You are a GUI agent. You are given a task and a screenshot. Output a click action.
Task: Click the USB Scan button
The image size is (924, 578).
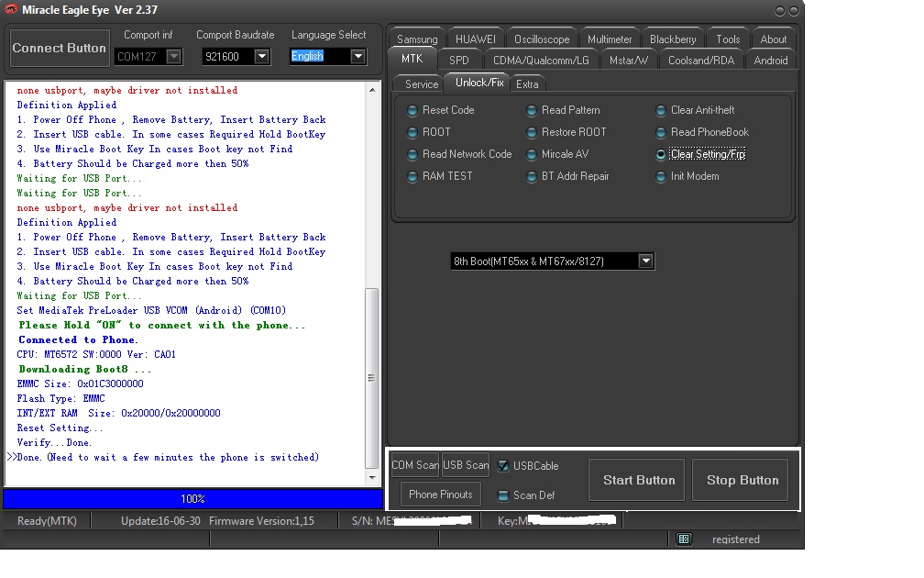coord(466,465)
